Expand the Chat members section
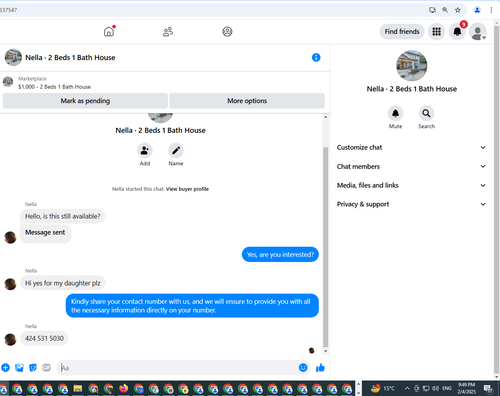This screenshot has height=396, width=500. [x=411, y=166]
